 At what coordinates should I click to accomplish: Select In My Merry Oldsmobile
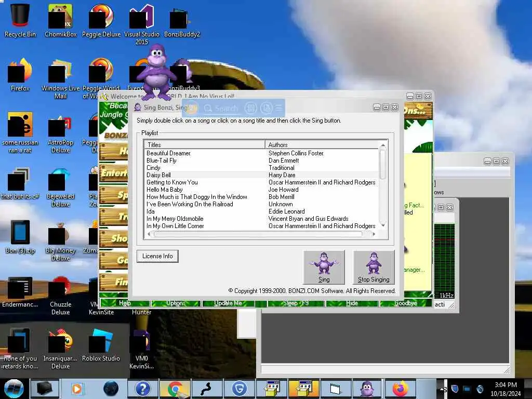coord(175,219)
